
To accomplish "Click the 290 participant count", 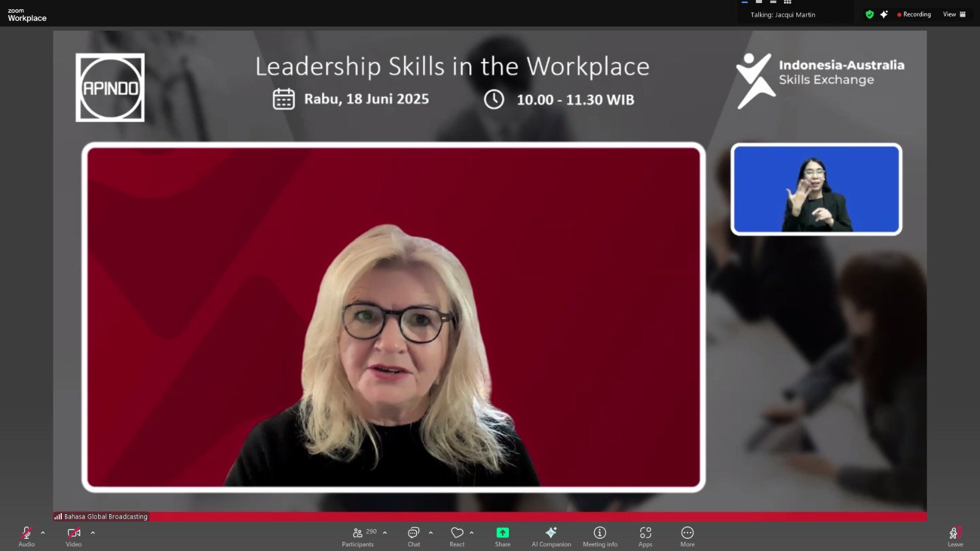I will coord(371,531).
